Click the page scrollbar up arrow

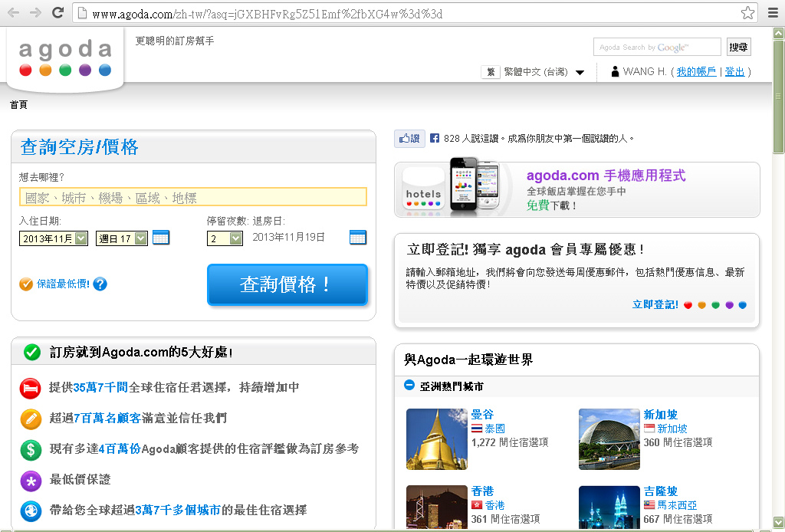[x=779, y=34]
